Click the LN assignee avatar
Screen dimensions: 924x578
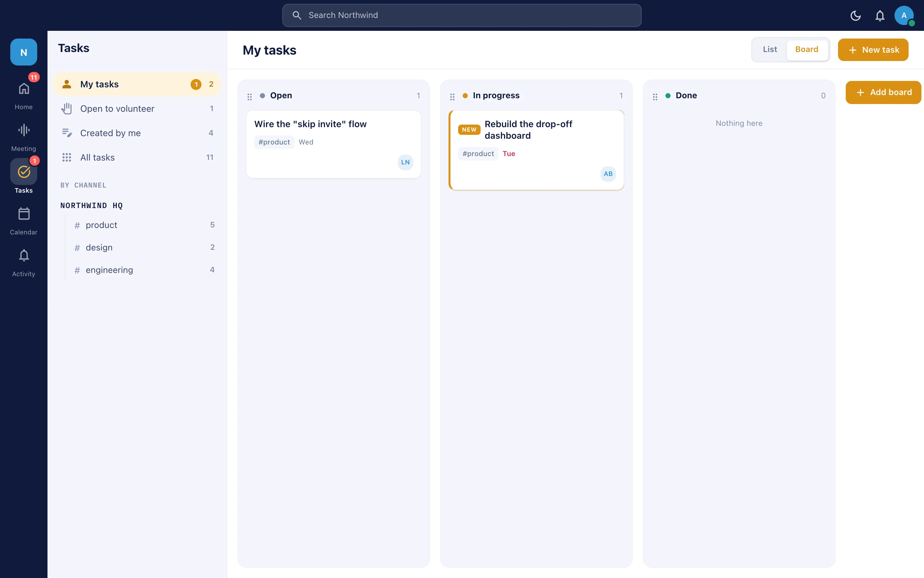405,162
